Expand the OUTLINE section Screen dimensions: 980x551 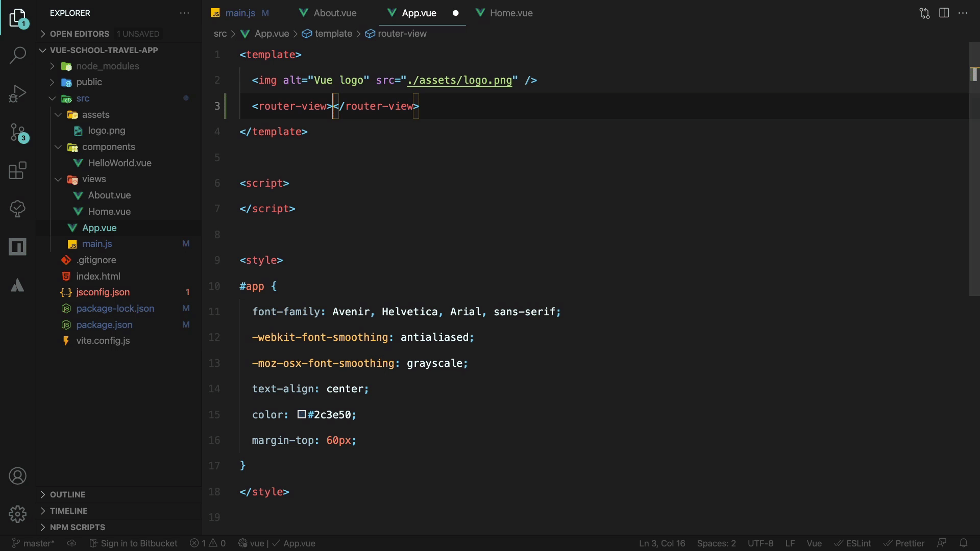(x=67, y=494)
